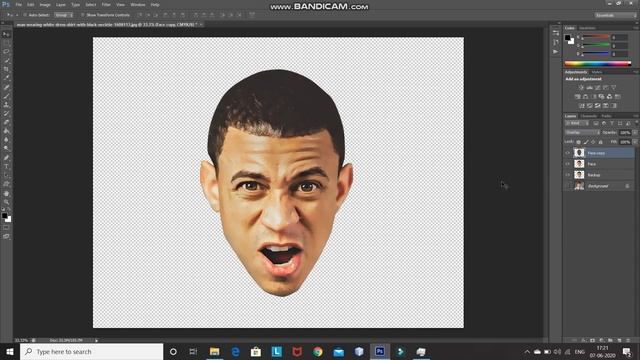Select the Pen tool
The height and width of the screenshot is (360, 640).
point(6,158)
